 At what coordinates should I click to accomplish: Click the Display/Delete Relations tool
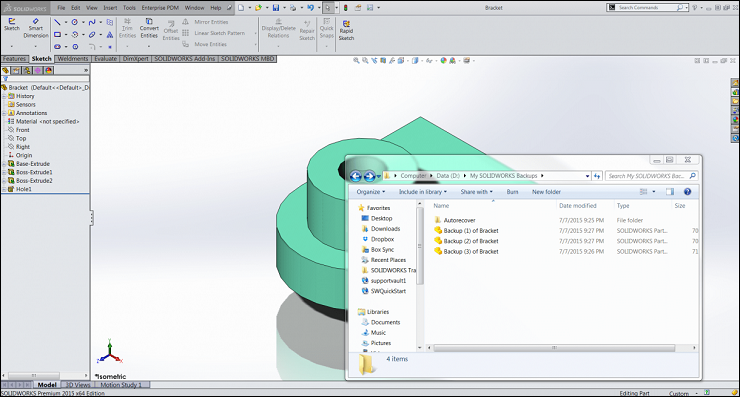(x=278, y=28)
